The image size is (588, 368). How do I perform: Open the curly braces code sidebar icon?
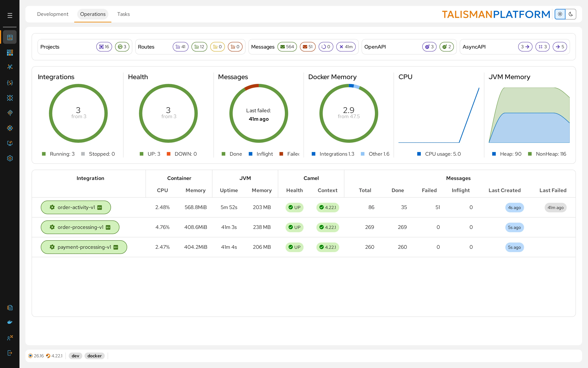click(10, 83)
